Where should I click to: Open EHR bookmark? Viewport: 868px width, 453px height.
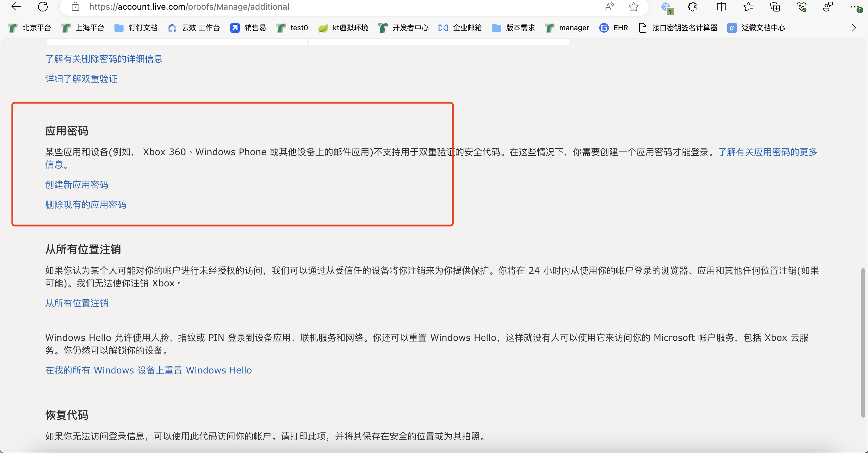(x=614, y=28)
